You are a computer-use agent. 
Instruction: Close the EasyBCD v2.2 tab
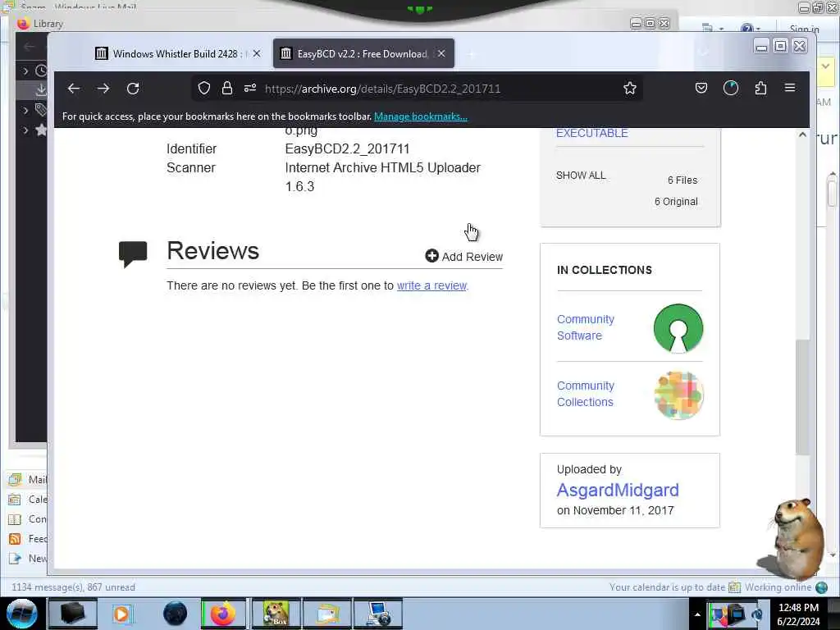point(441,53)
